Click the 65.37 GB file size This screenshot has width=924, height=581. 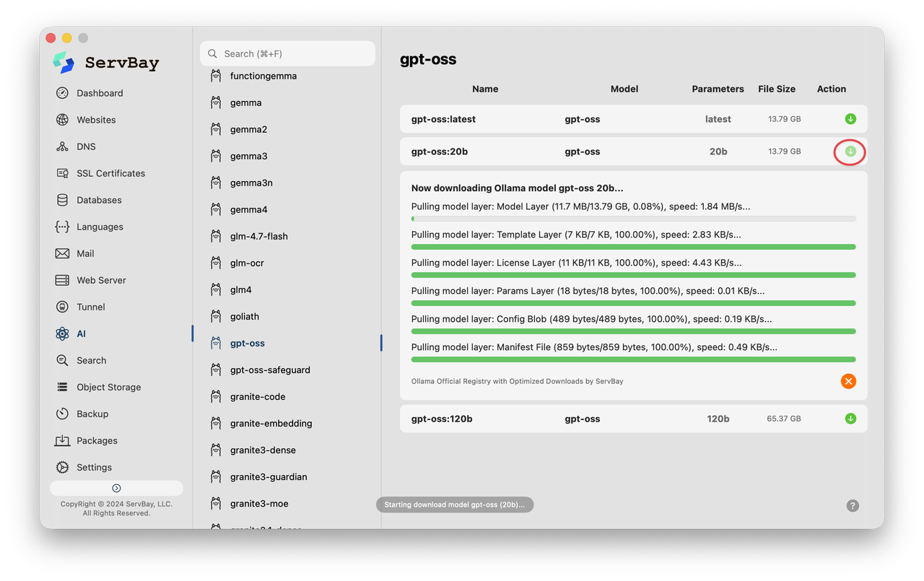784,419
